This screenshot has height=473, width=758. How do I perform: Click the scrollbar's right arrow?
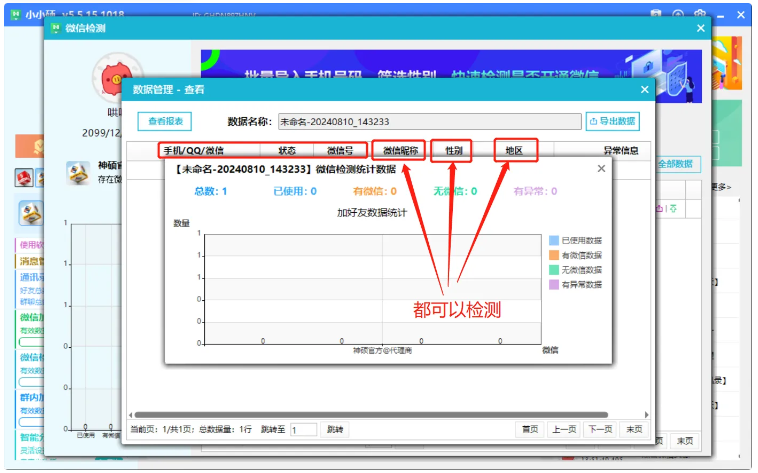pos(646,415)
